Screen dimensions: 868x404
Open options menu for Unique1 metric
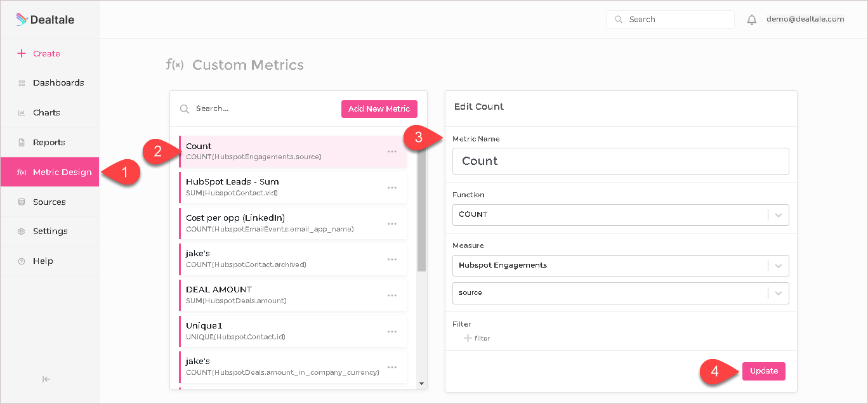392,332
